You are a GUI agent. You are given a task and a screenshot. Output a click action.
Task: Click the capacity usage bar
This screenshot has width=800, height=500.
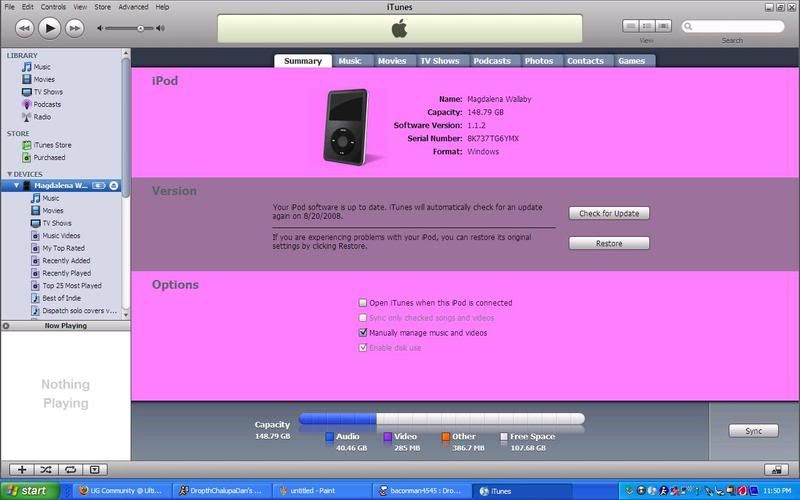(x=442, y=419)
